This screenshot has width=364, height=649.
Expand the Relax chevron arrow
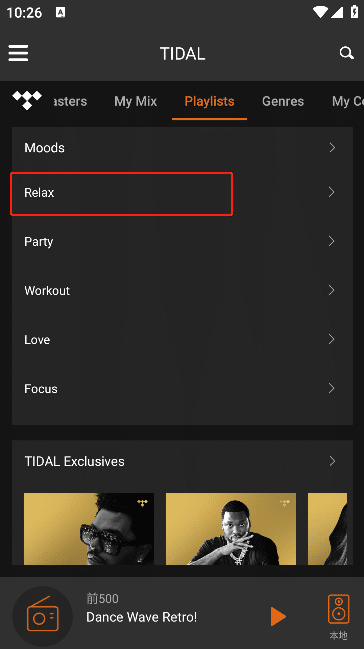[331, 192]
